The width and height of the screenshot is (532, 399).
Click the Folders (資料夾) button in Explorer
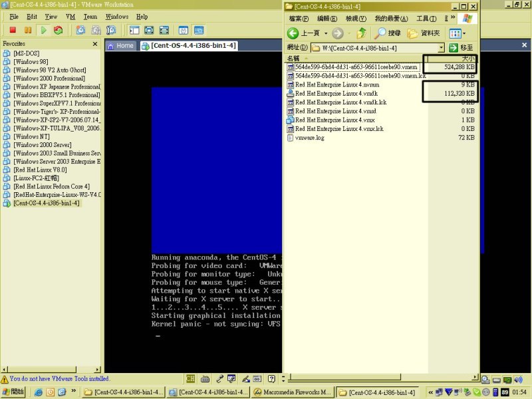click(424, 33)
